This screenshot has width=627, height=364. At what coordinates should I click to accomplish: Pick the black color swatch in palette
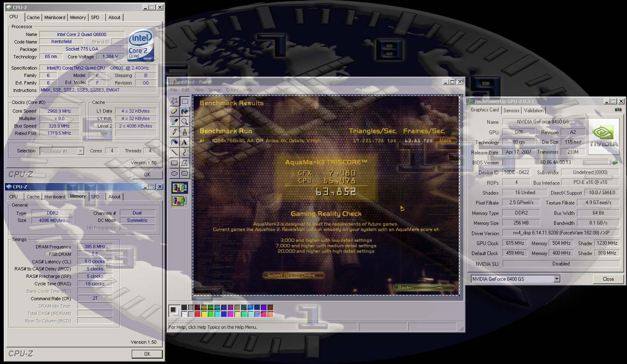[x=184, y=308]
